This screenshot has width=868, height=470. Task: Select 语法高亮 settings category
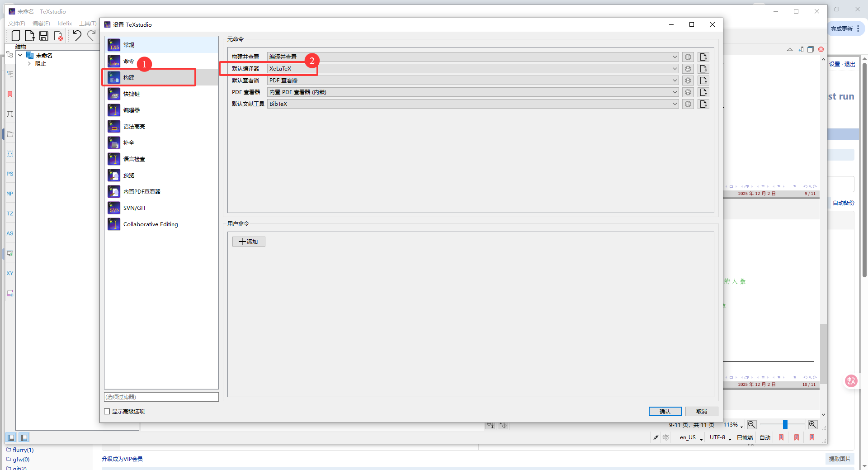(x=161, y=126)
